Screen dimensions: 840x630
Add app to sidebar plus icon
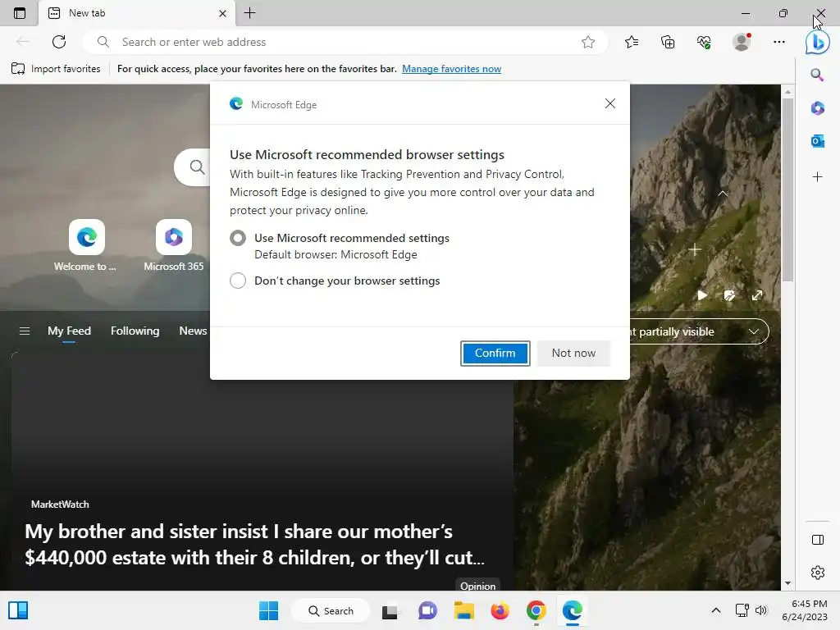tap(818, 177)
